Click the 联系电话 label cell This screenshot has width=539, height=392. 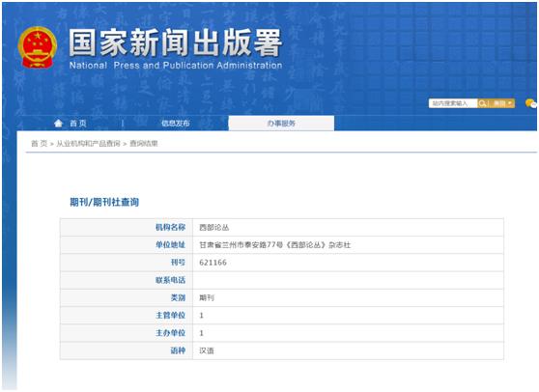(x=127, y=280)
